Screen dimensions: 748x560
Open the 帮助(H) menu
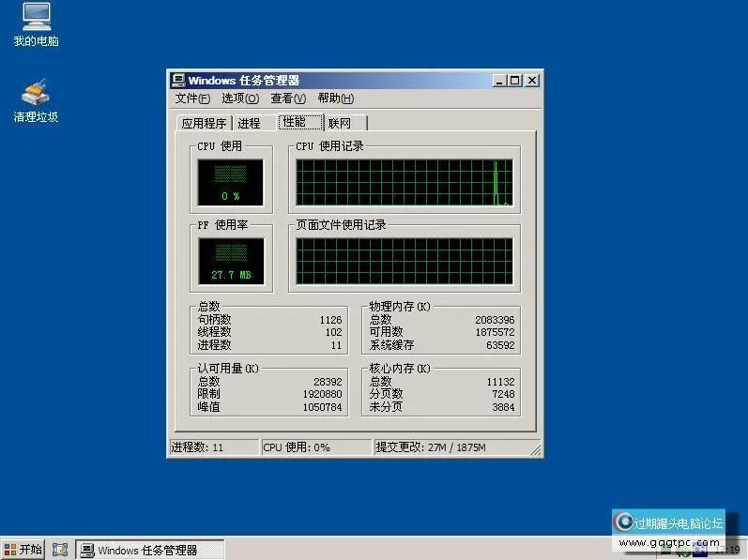(335, 98)
